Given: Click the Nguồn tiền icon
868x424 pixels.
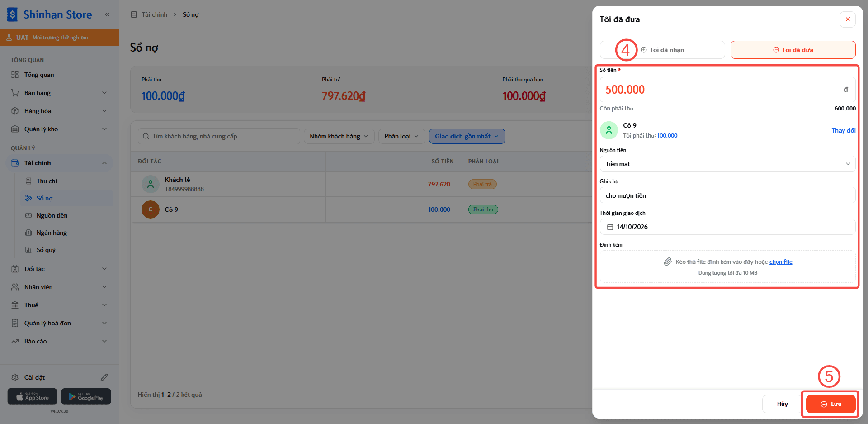Looking at the screenshot, I should coord(28,215).
